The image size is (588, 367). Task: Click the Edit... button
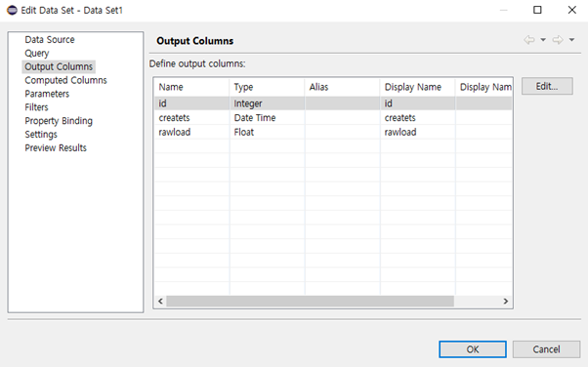click(547, 86)
